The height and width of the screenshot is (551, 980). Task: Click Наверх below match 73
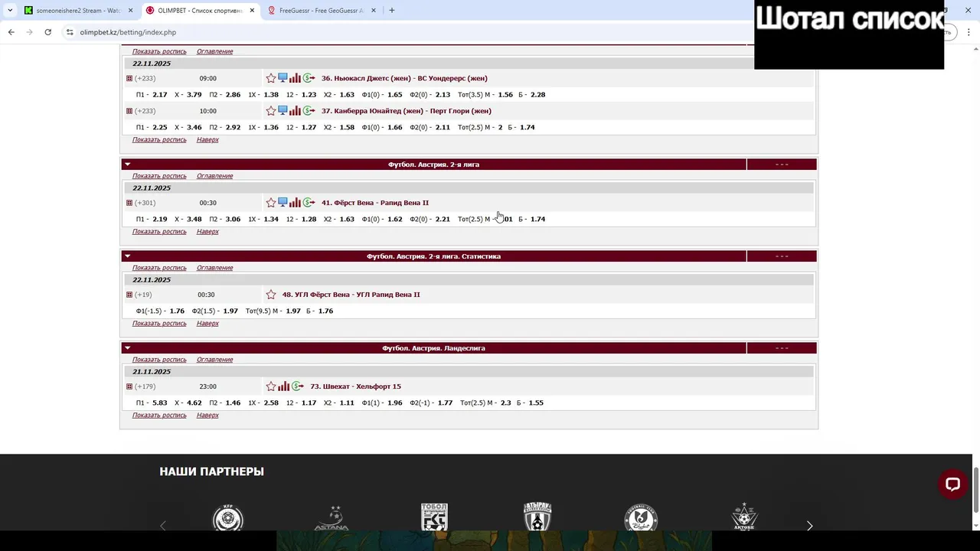(x=207, y=416)
